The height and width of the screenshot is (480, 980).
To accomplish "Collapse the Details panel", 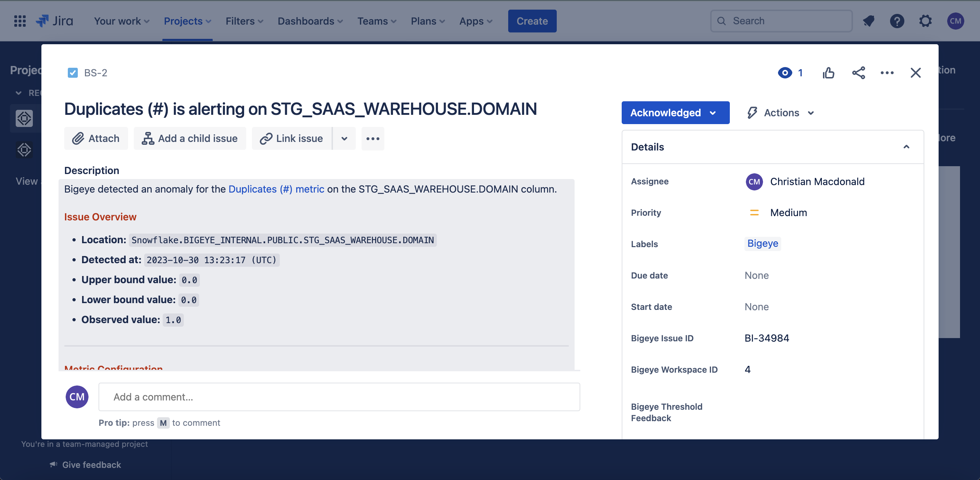I will tap(906, 147).
